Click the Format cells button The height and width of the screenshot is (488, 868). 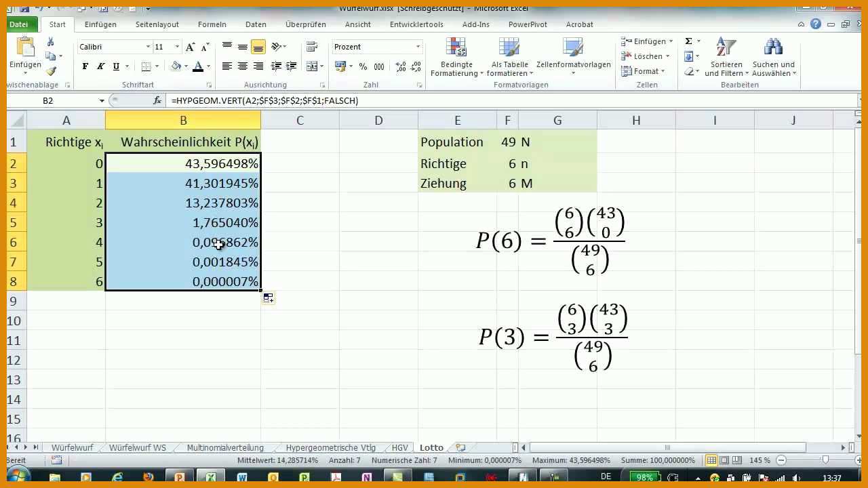click(644, 71)
